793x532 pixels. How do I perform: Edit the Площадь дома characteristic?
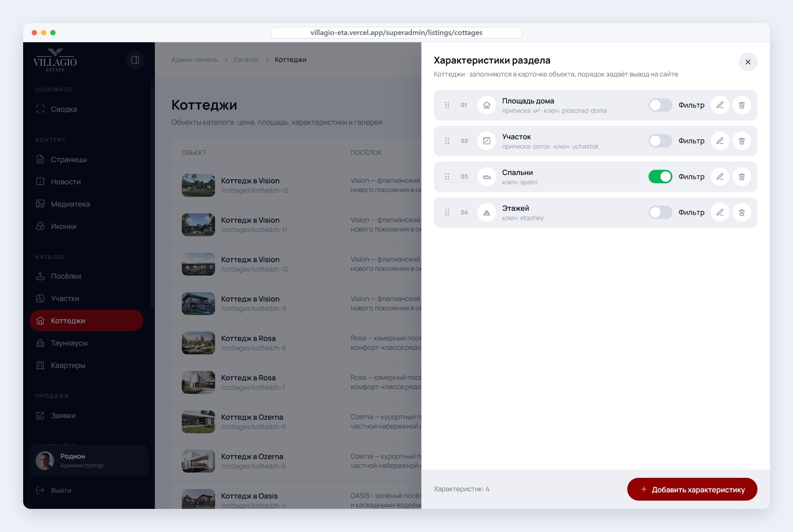(720, 105)
